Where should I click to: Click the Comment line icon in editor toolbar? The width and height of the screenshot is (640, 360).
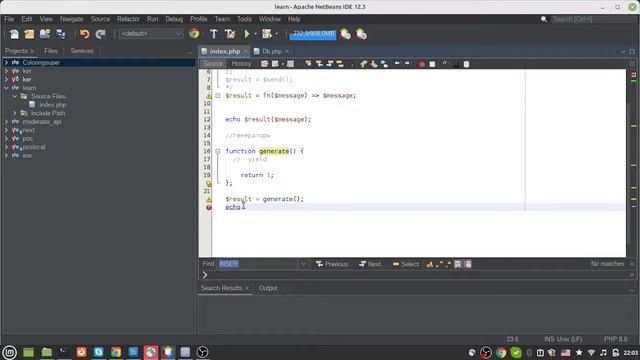tap(445, 64)
